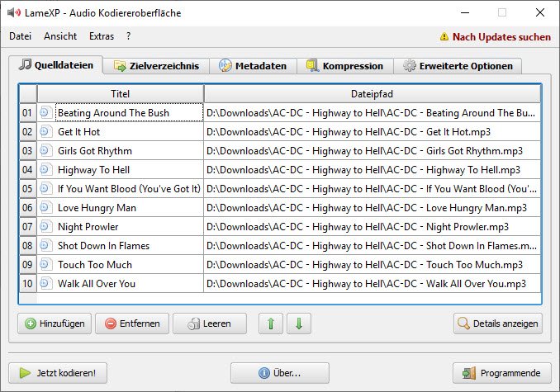Select title Love Hungry Man
This screenshot has width=560, height=392.
[97, 208]
